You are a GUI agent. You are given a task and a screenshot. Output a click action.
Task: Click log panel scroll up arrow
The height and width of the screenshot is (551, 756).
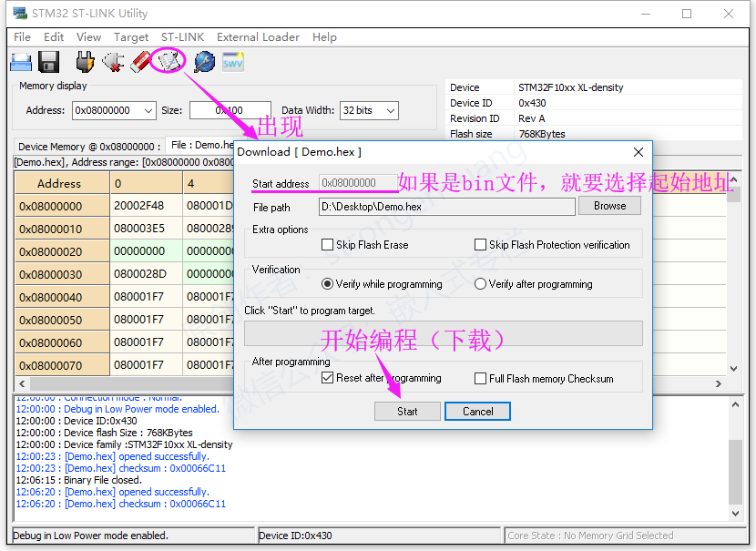click(735, 405)
